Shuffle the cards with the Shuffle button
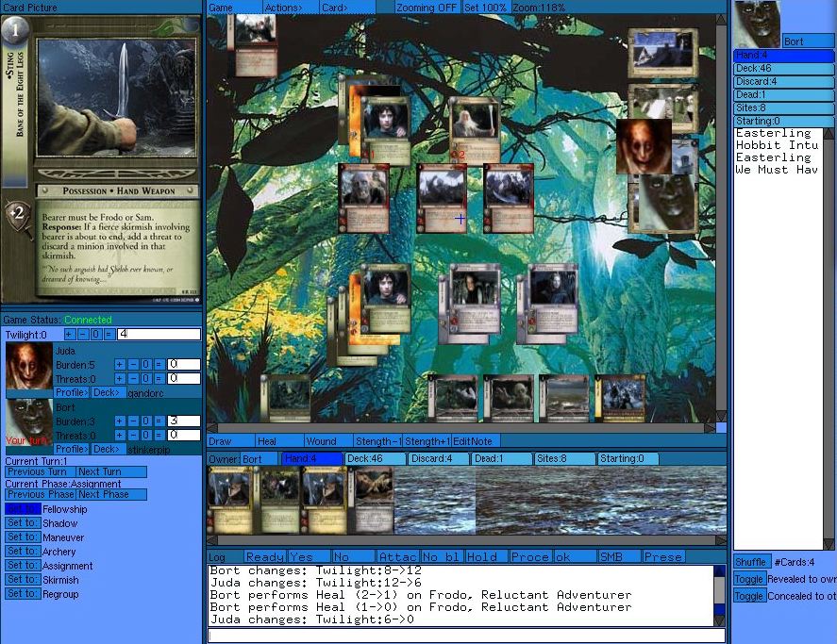Image resolution: width=837 pixels, height=644 pixels. coord(753,562)
